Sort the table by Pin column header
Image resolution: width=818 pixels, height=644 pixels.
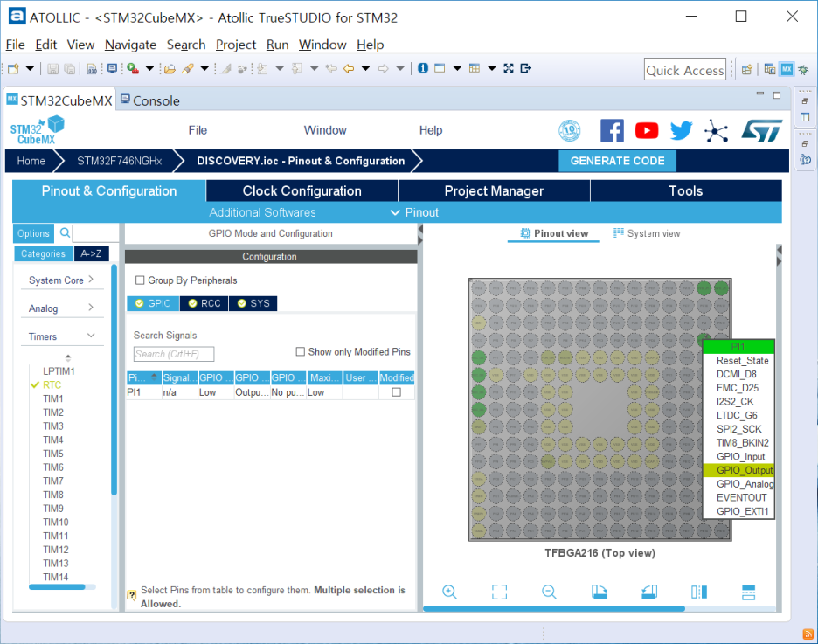click(143, 377)
